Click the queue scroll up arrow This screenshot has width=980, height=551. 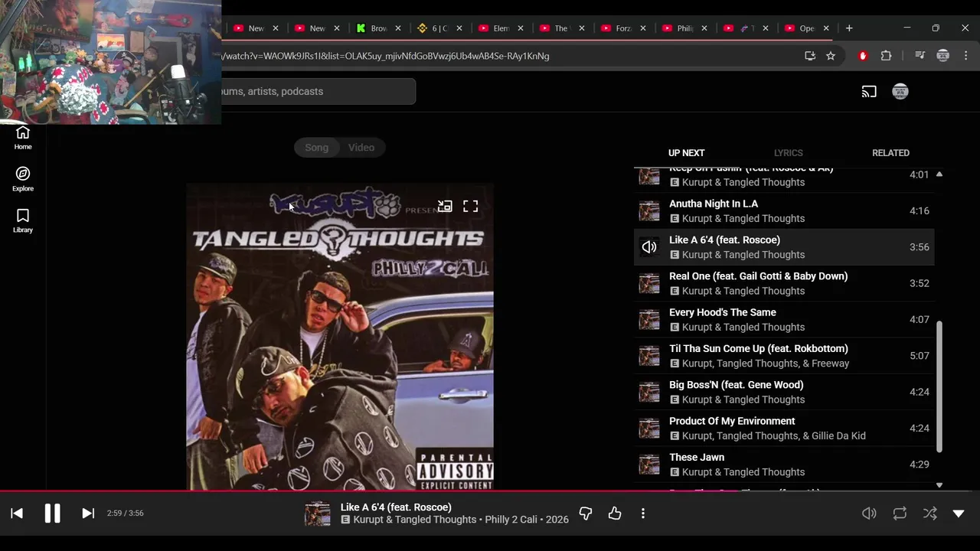tap(939, 174)
